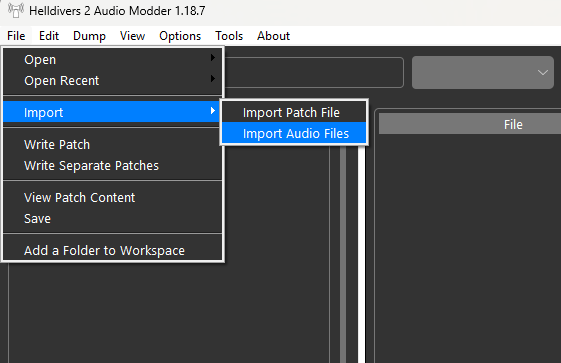Click the gray vertical scrollbar of left panel

[343, 254]
